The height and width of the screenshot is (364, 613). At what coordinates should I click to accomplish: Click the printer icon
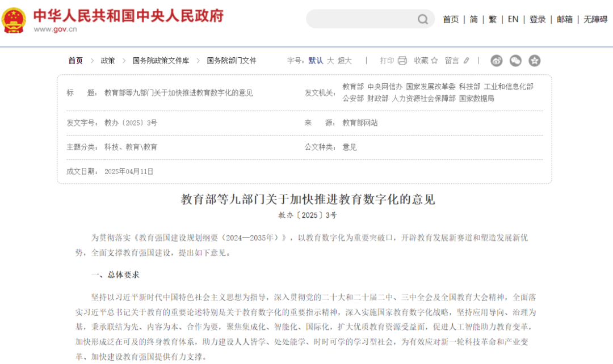pyautogui.click(x=402, y=61)
